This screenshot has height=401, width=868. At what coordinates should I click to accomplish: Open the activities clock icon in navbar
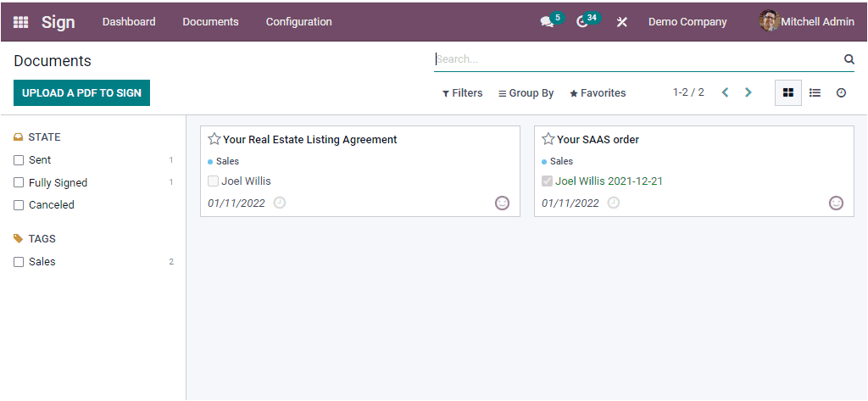(x=582, y=22)
